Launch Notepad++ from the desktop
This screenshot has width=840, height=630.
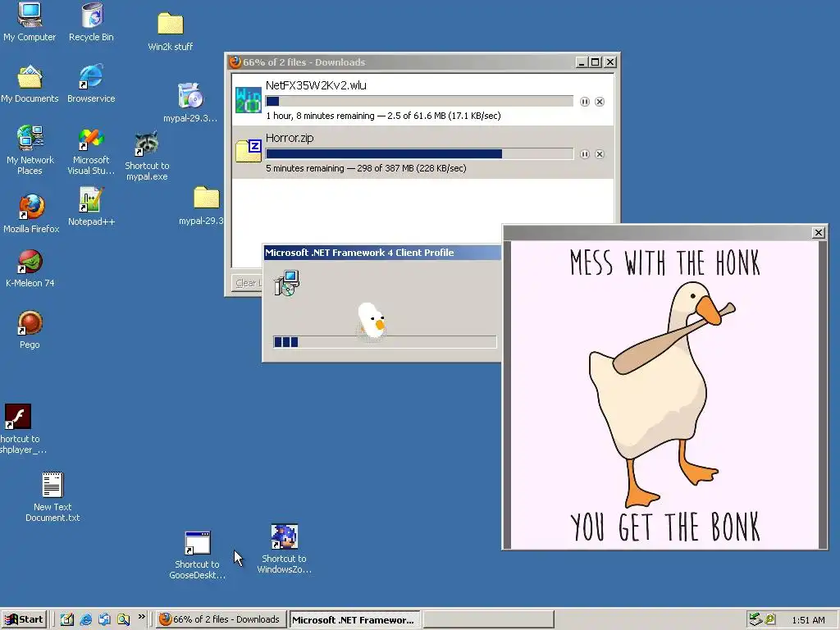[90, 200]
